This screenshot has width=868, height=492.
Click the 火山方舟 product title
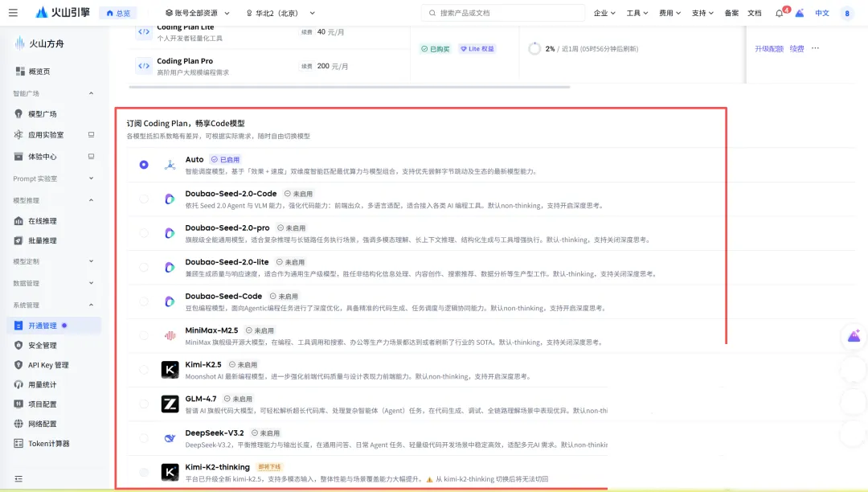click(x=47, y=43)
